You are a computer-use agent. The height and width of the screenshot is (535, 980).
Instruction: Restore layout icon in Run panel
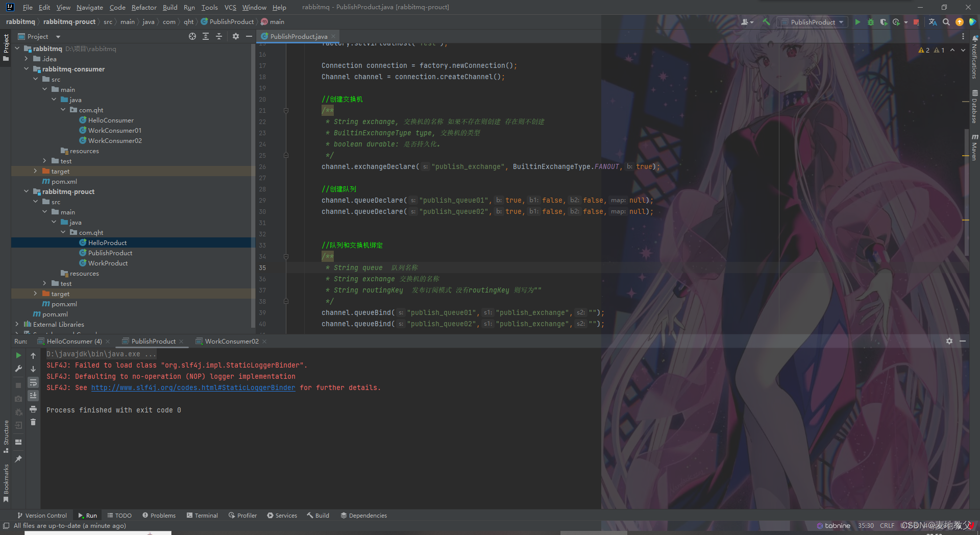(x=18, y=442)
